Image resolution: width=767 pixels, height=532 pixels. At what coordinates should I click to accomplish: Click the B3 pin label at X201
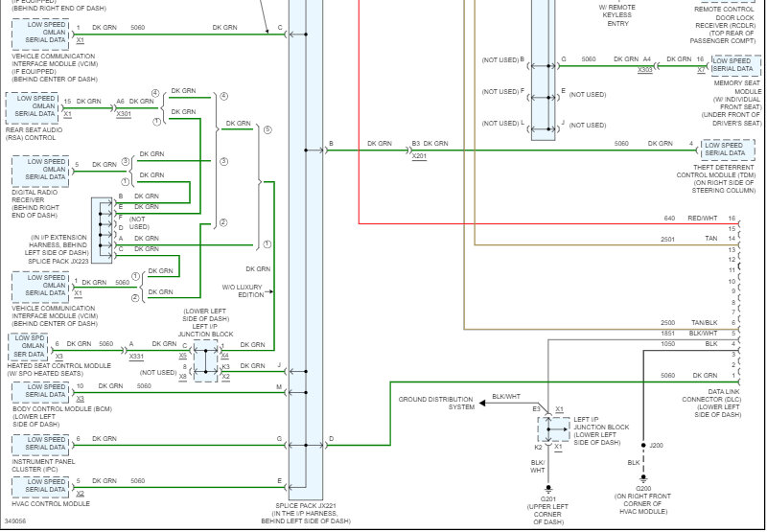416,143
